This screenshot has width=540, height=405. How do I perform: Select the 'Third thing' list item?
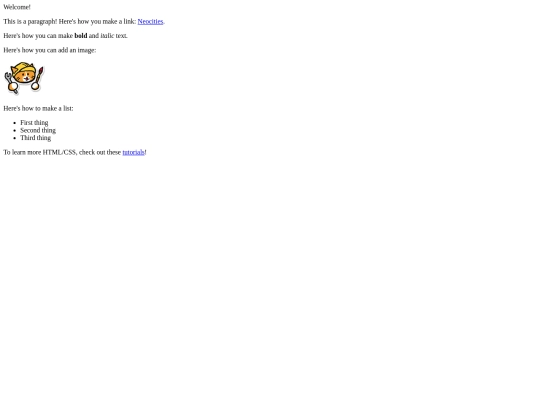tap(35, 138)
